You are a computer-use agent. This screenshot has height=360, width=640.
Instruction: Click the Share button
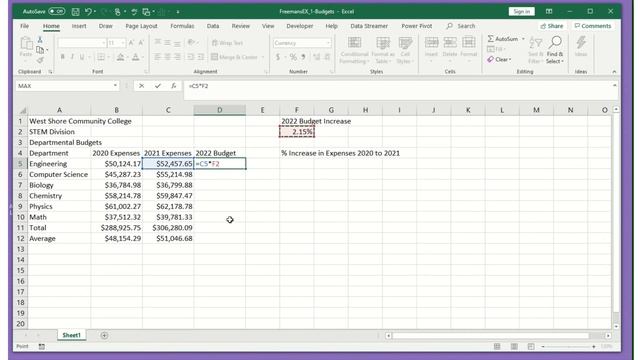[x=551, y=26]
